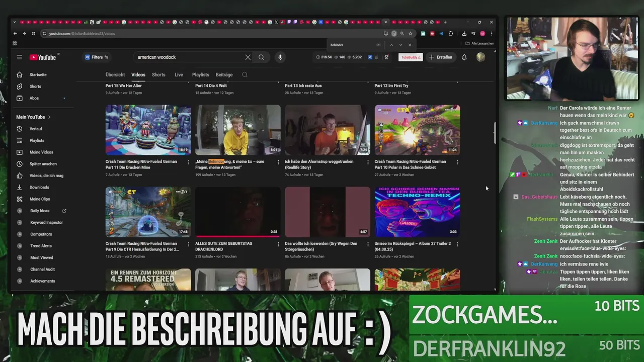Image resolution: width=644 pixels, height=362 pixels.
Task: Go back in browser history
Action: coord(15,34)
